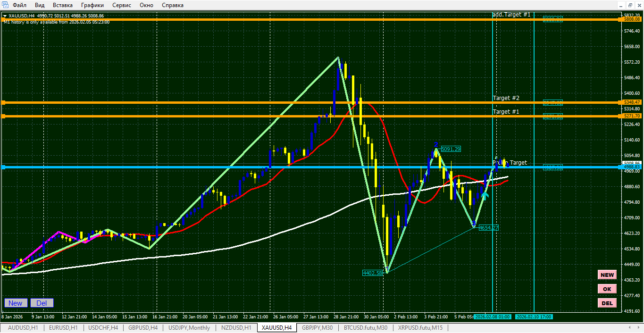Open the Окно menu
The width and height of the screenshot is (644, 333).
[x=146, y=5]
